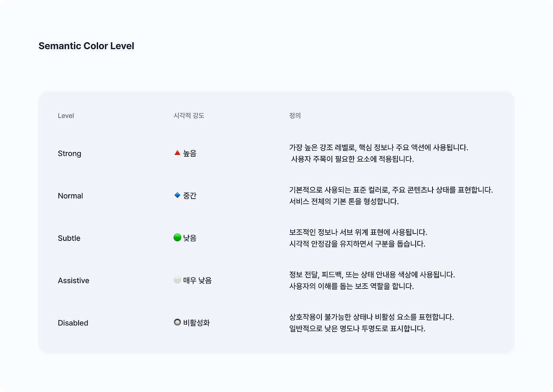Screen dimensions: 553x392
Task: Click the Normal level label
Action: tap(70, 196)
